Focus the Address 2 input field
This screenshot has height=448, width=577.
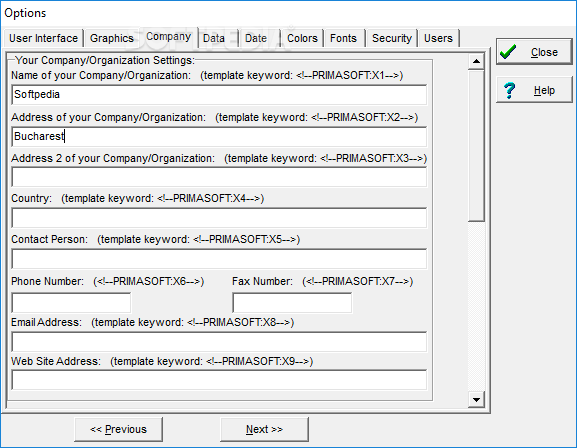click(x=219, y=177)
